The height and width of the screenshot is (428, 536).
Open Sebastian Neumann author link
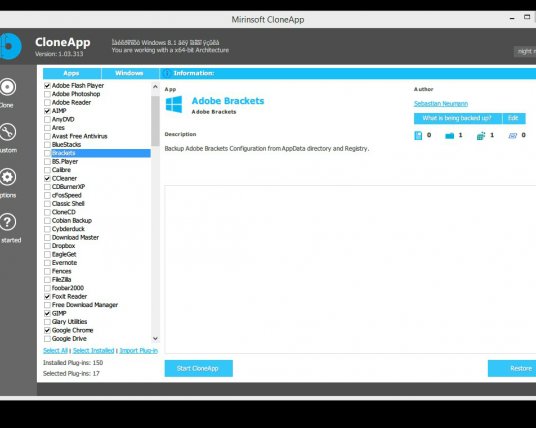point(441,104)
